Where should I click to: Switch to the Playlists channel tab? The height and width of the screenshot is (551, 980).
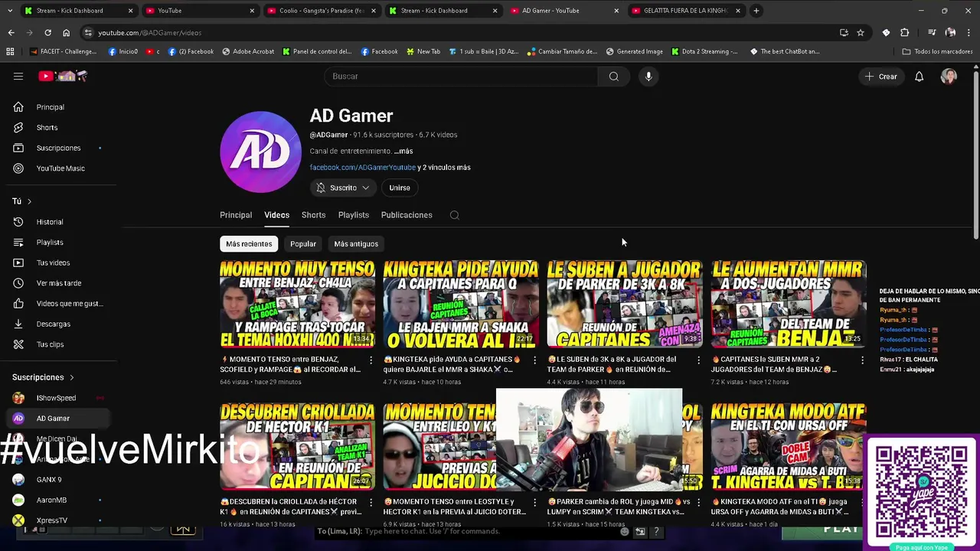tap(354, 215)
